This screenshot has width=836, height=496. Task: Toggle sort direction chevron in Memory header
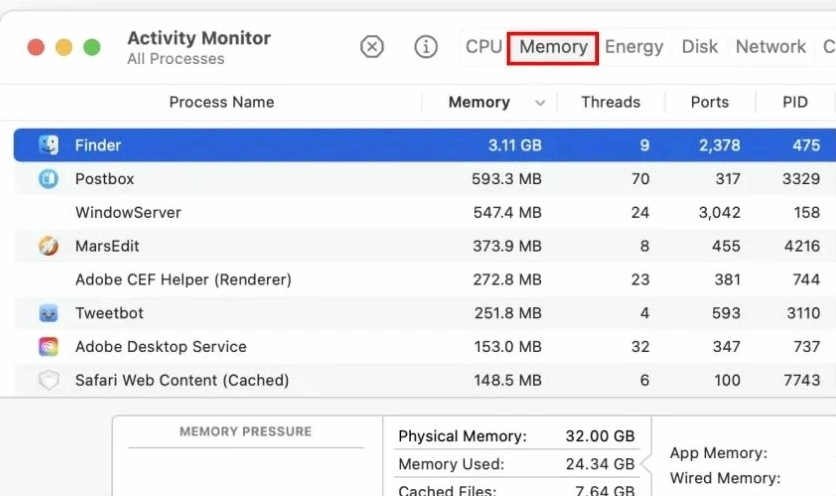click(x=540, y=103)
